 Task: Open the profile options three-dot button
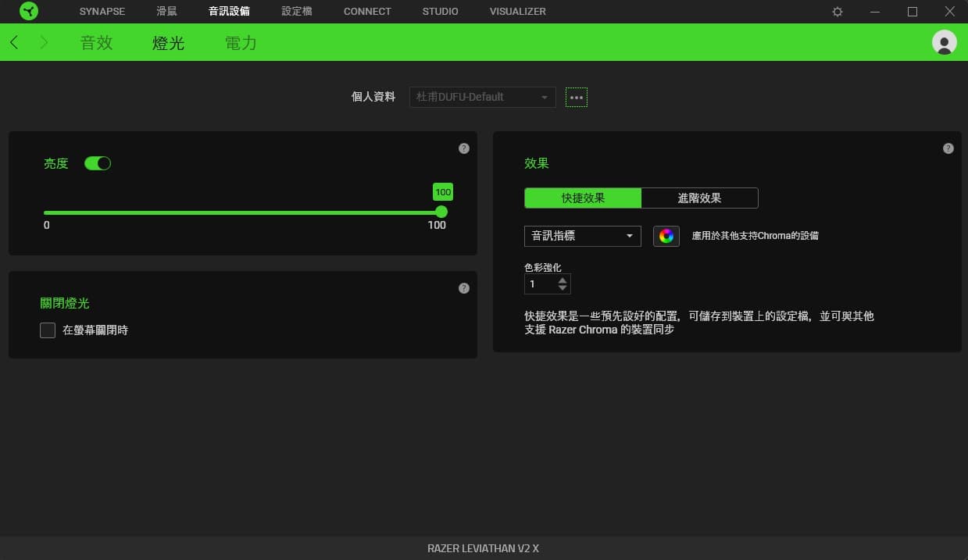click(x=577, y=98)
